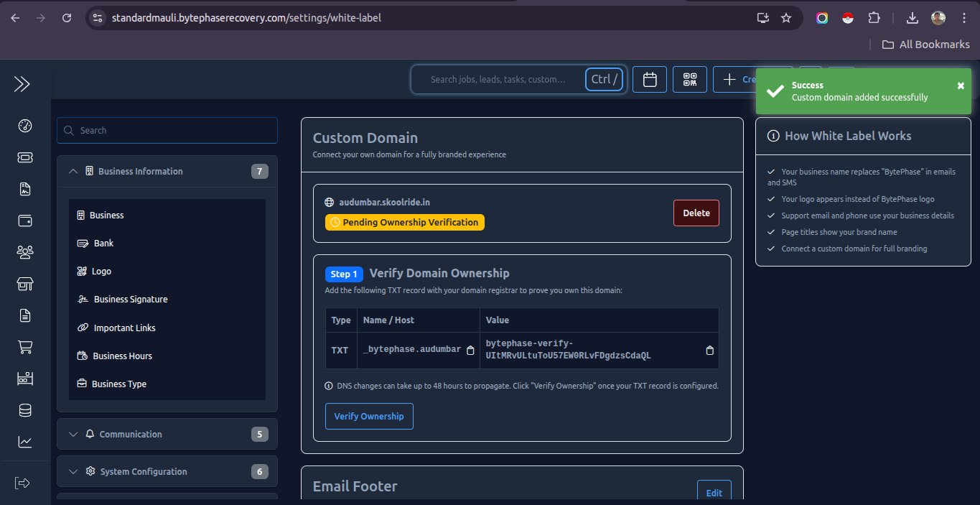Screen dimensions: 980x505
Task: Click the TXT type cell
Action: coord(340,350)
